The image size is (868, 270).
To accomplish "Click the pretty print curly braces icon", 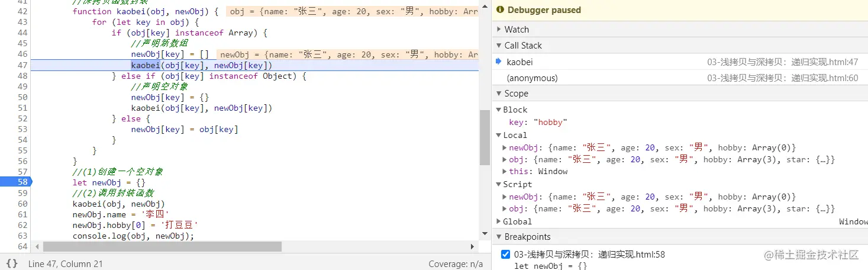I will pyautogui.click(x=12, y=263).
